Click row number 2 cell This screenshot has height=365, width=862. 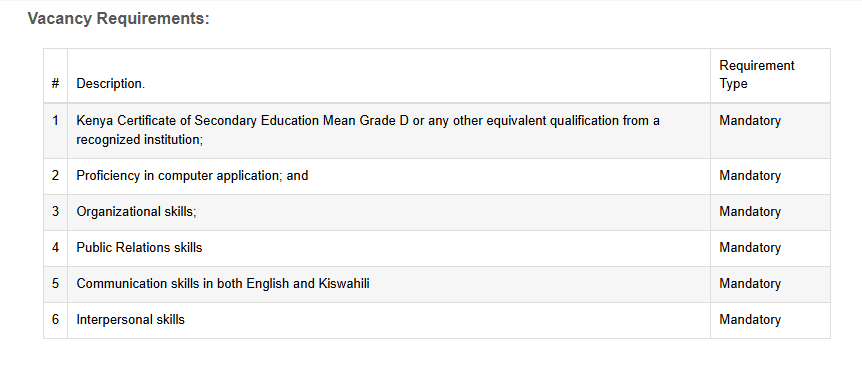click(x=56, y=176)
